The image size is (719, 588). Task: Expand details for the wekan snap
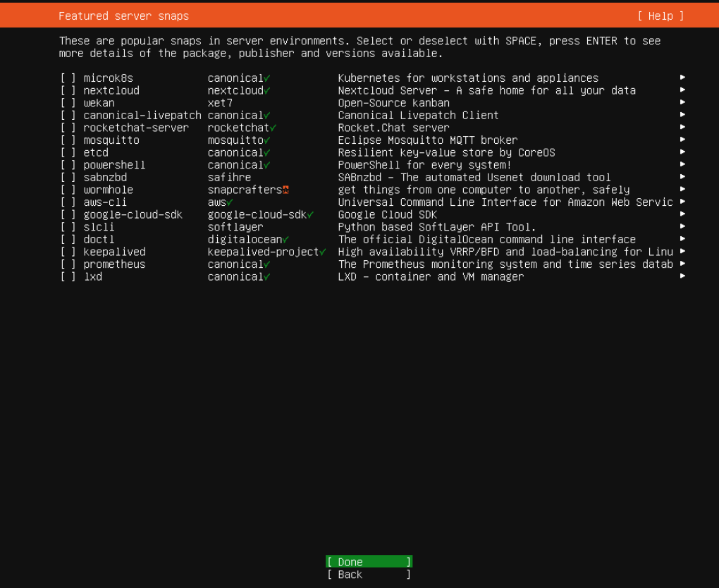pyautogui.click(x=681, y=102)
